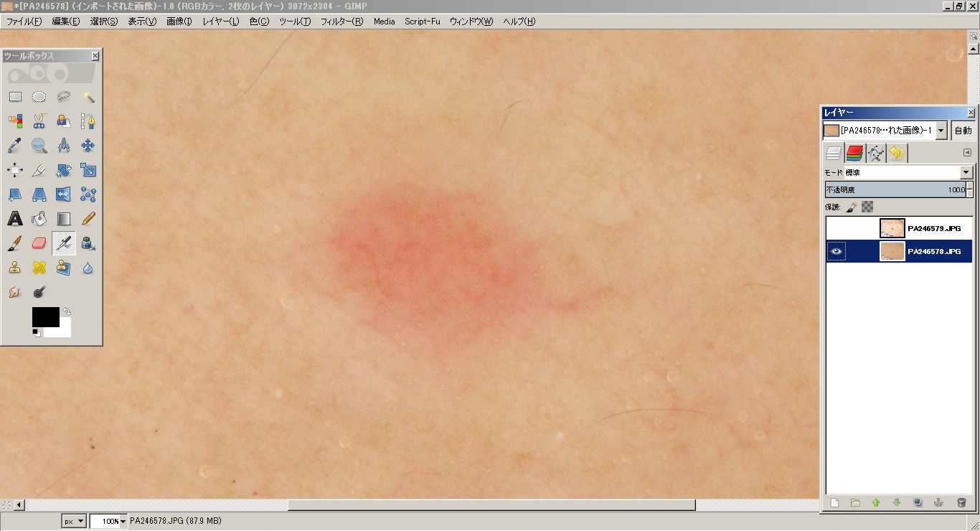Activate the Move tool
This screenshot has height=531, width=980.
click(x=88, y=146)
